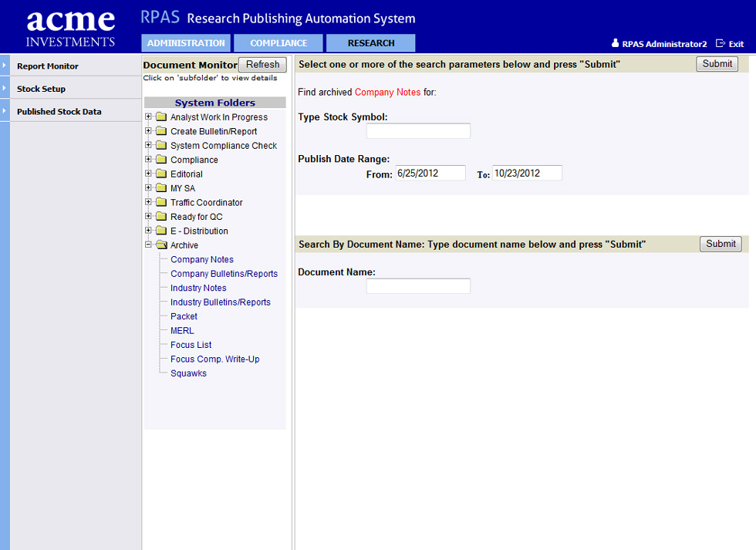Expand the Analyst Work In Progress folder

point(148,116)
